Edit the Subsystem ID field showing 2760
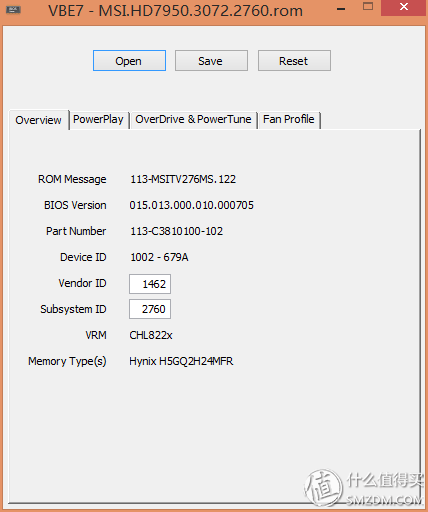428x512 pixels. click(x=150, y=309)
